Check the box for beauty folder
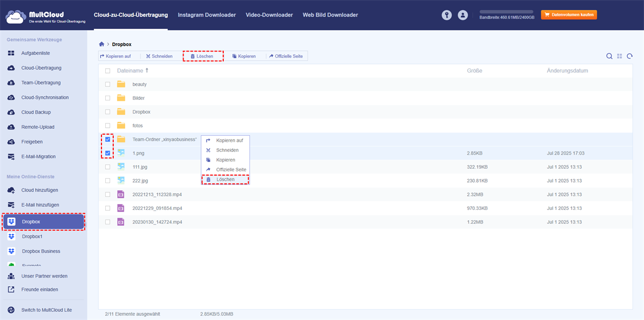 pyautogui.click(x=108, y=84)
